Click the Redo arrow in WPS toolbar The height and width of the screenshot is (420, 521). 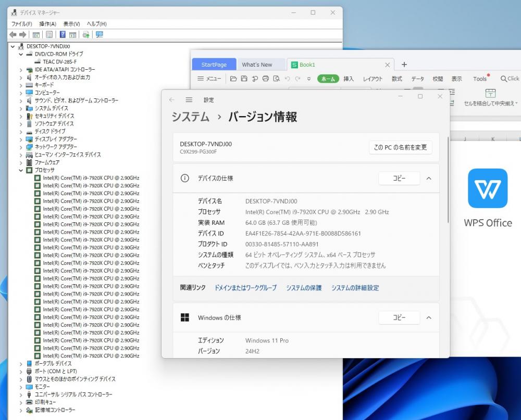pyautogui.click(x=297, y=79)
